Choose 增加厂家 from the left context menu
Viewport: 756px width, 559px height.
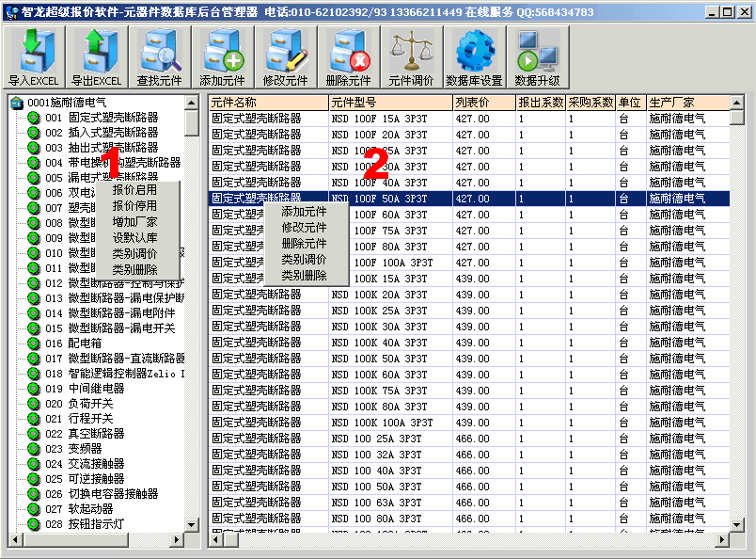tap(134, 222)
